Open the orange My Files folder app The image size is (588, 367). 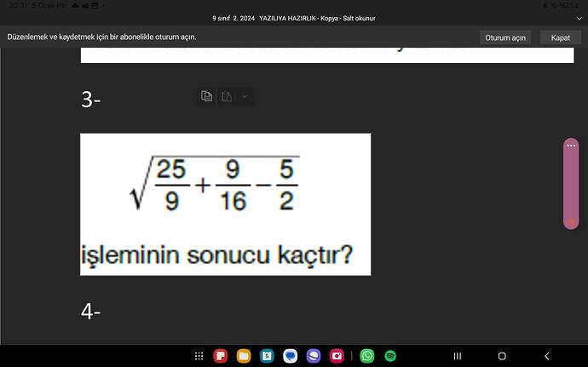pyautogui.click(x=244, y=356)
